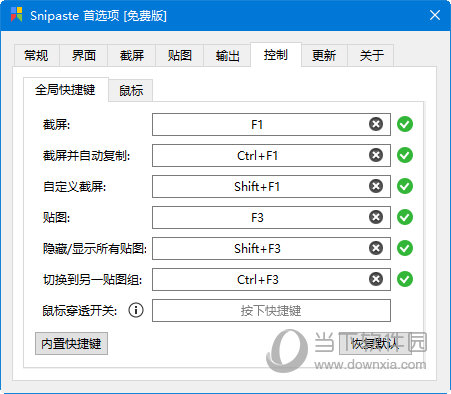Focus the hotkey field showing Ctrl+F1
451x394 pixels.
tap(271, 155)
